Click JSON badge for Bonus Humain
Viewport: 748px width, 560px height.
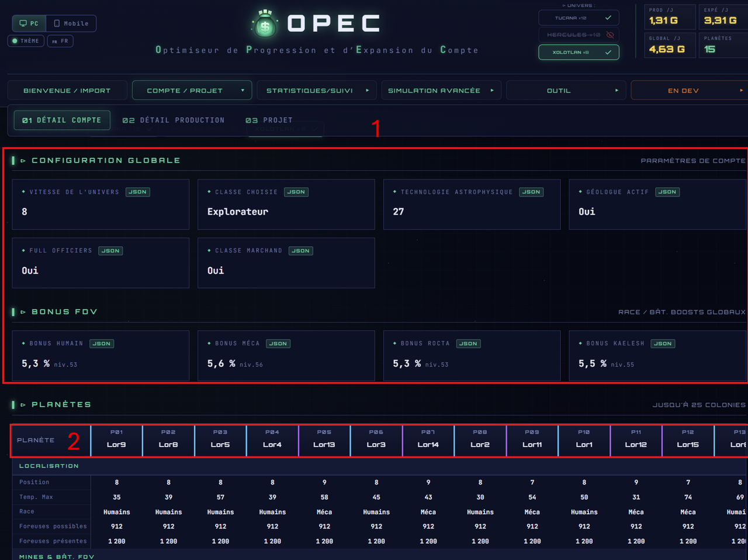point(102,344)
